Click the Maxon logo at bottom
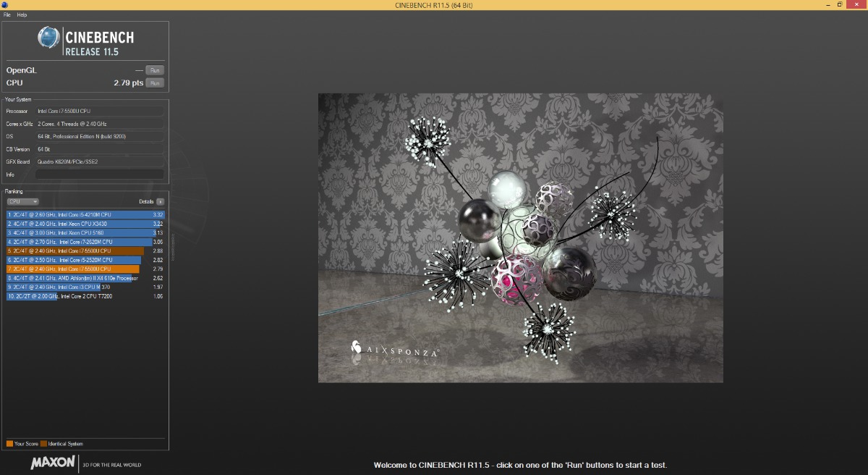This screenshot has width=868, height=475. [54, 463]
